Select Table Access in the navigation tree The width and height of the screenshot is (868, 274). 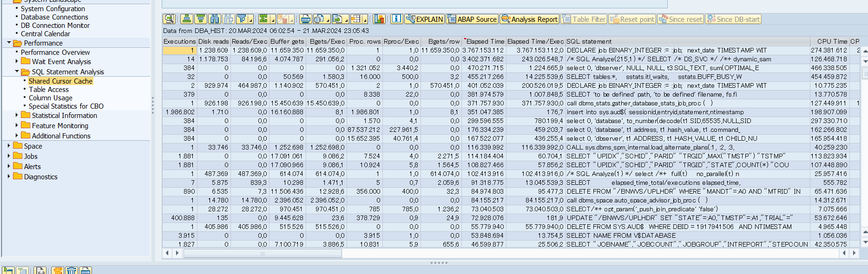pos(48,89)
